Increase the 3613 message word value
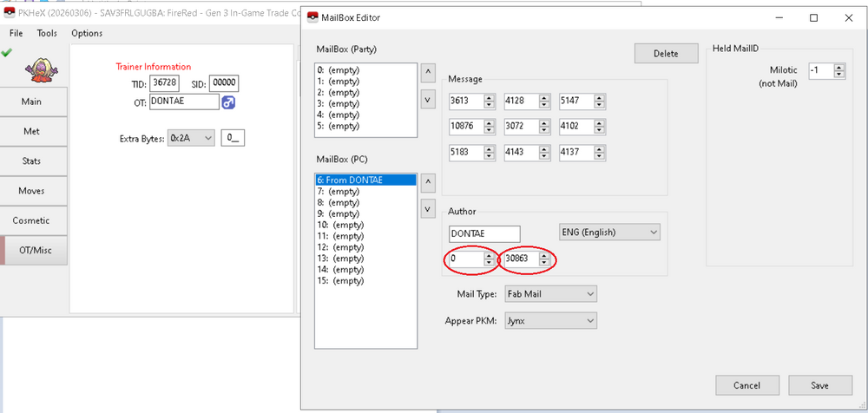 point(488,97)
